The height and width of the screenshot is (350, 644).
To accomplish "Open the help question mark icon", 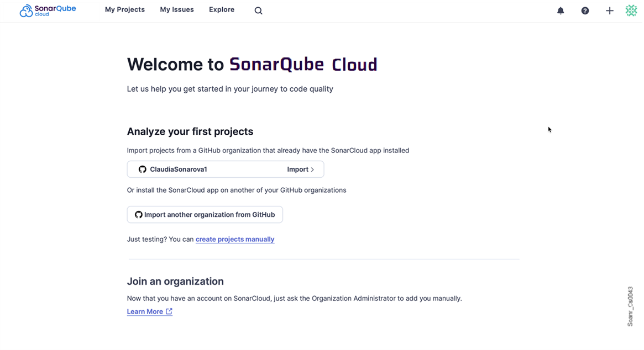I will [585, 10].
